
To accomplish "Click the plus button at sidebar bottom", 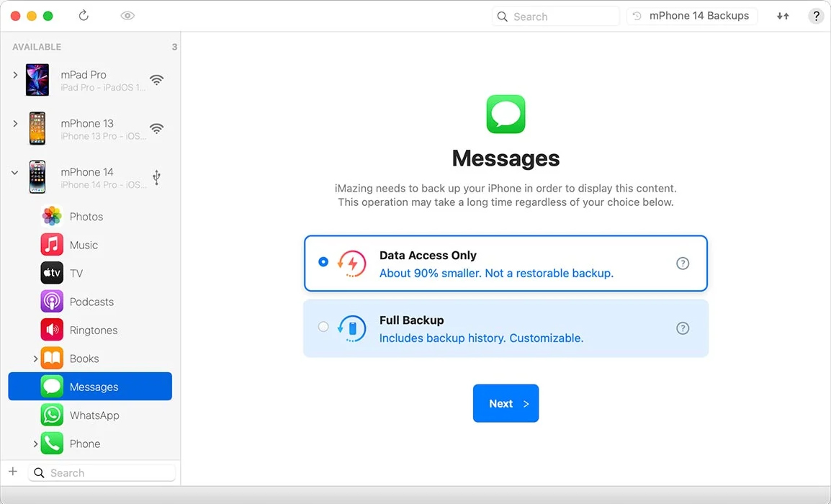I will [x=13, y=472].
